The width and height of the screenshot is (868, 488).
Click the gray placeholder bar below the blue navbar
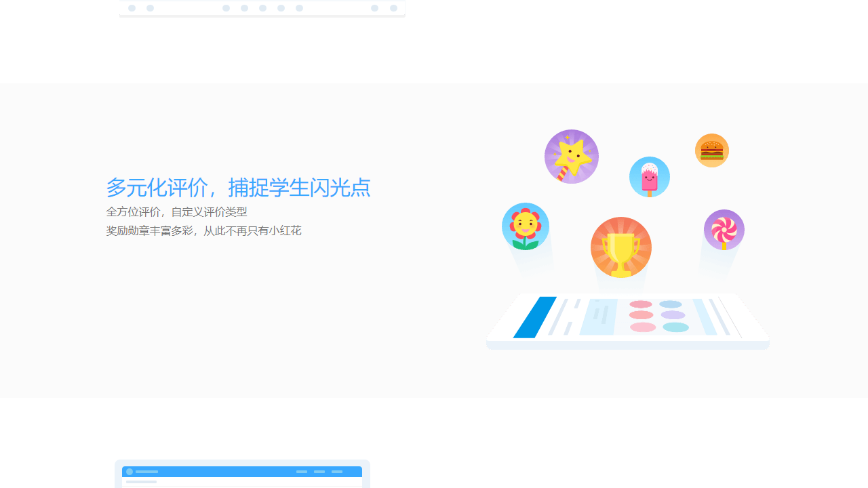[142, 482]
